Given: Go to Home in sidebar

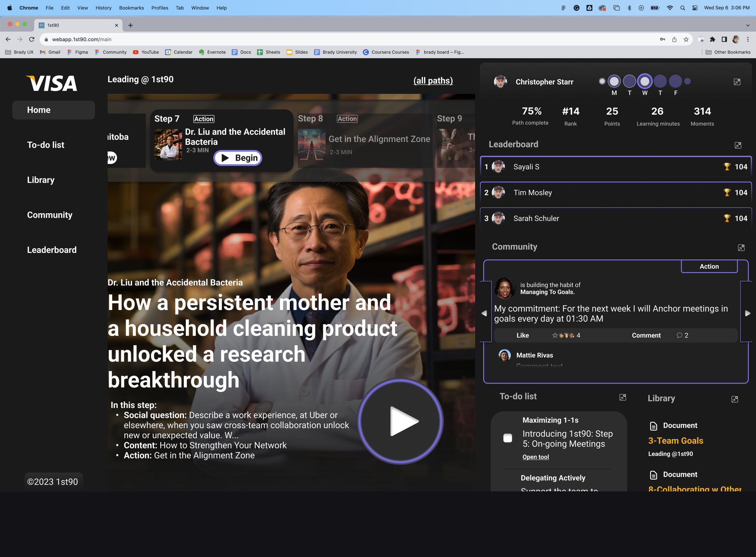Looking at the screenshot, I should click(x=53, y=110).
